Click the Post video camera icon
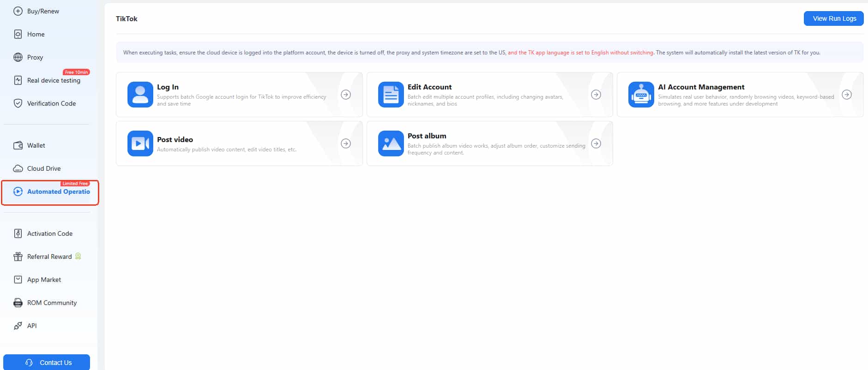This screenshot has height=370, width=868. (140, 143)
